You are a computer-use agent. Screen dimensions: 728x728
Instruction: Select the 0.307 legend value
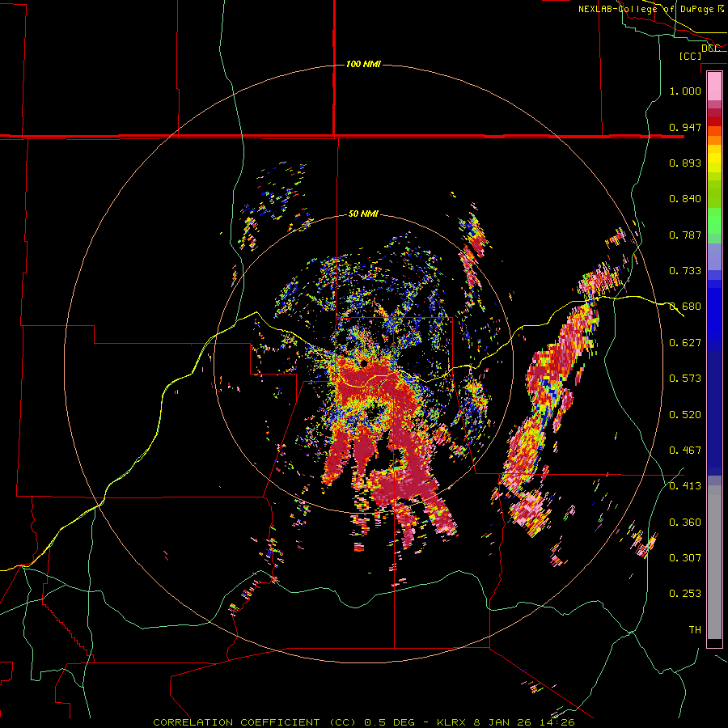click(685, 558)
